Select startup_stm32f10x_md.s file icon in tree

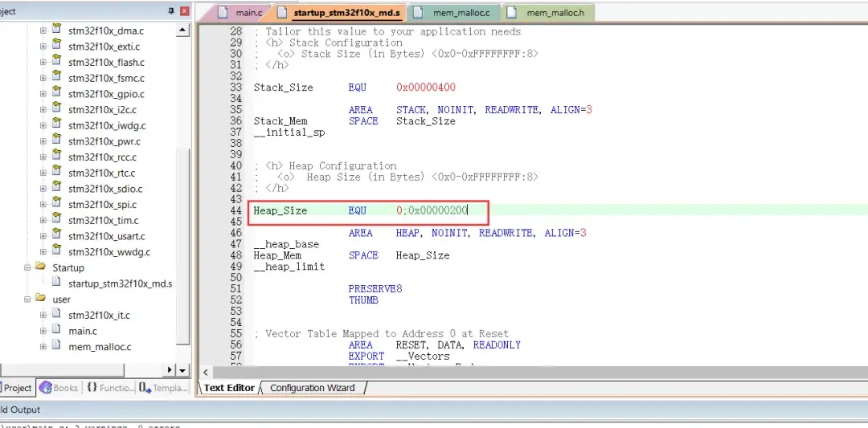[56, 282]
